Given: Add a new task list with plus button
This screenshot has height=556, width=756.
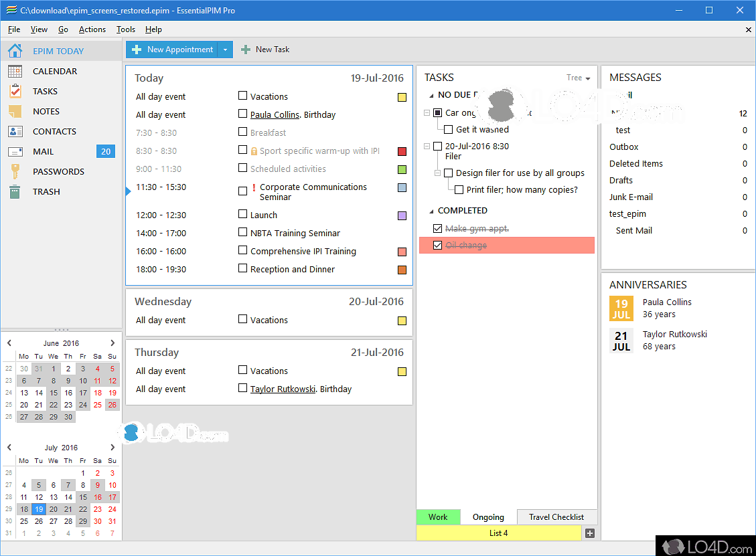Looking at the screenshot, I should (590, 533).
